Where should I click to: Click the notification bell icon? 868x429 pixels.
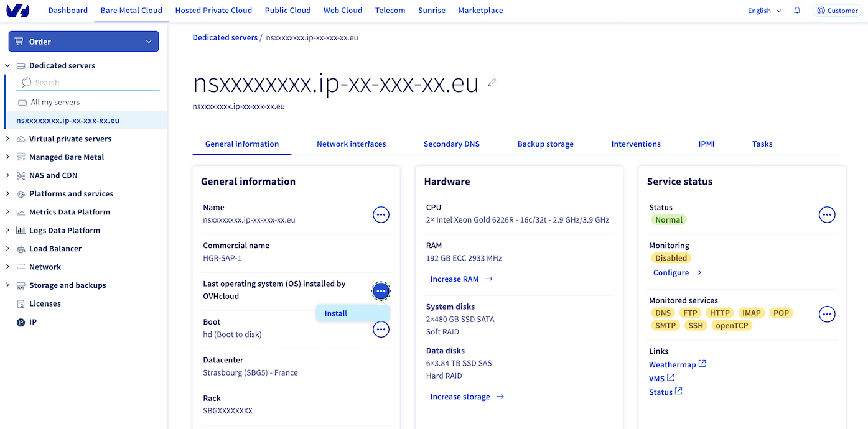click(x=797, y=11)
